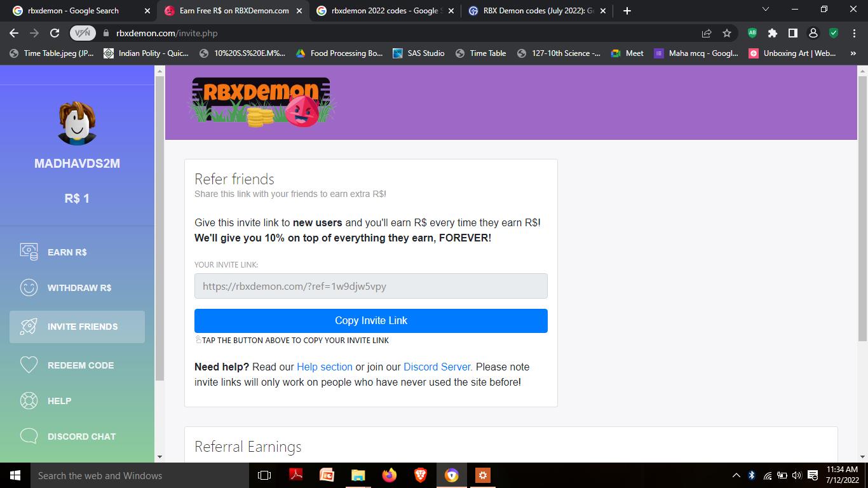Click the Withdraw R$ smiley icon
This screenshot has height=488, width=868.
coord(29,288)
